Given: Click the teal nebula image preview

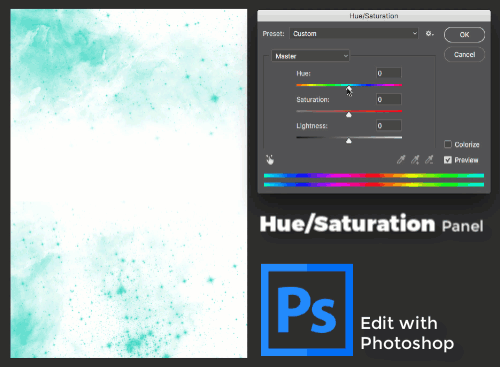Looking at the screenshot, I should click(129, 184).
